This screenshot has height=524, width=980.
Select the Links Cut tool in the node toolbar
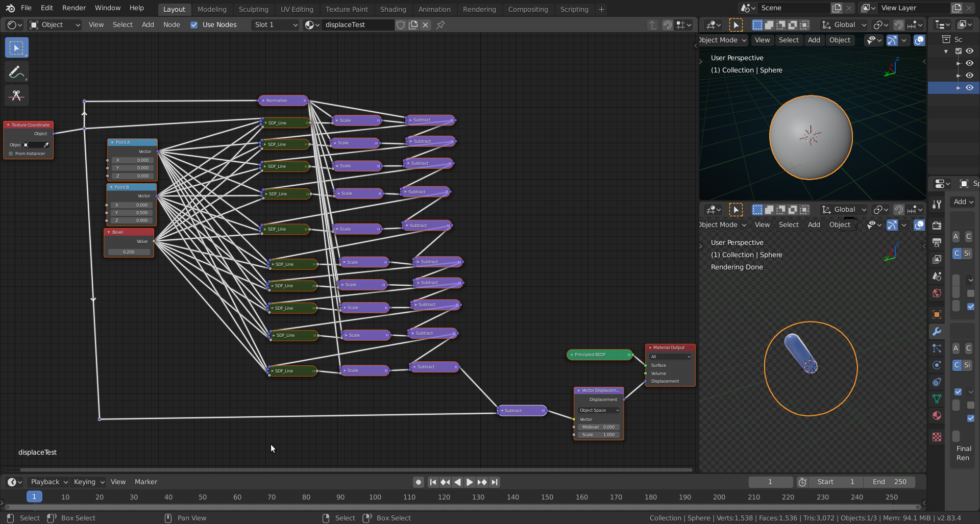[16, 95]
